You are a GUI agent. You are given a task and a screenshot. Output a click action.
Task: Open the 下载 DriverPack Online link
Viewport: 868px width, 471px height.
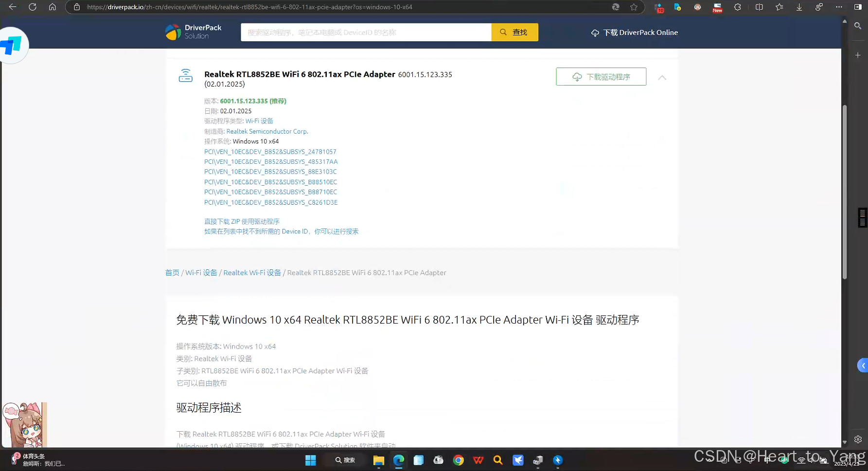click(634, 33)
